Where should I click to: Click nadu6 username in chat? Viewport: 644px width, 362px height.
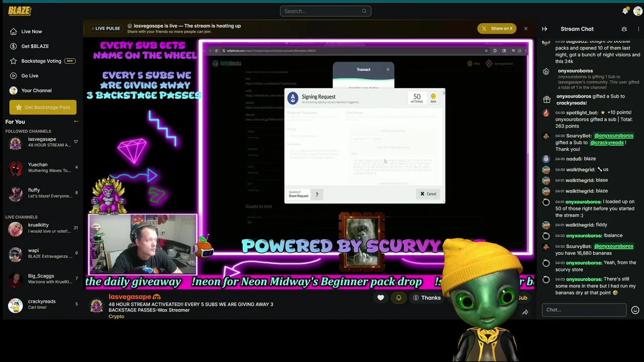(573, 159)
